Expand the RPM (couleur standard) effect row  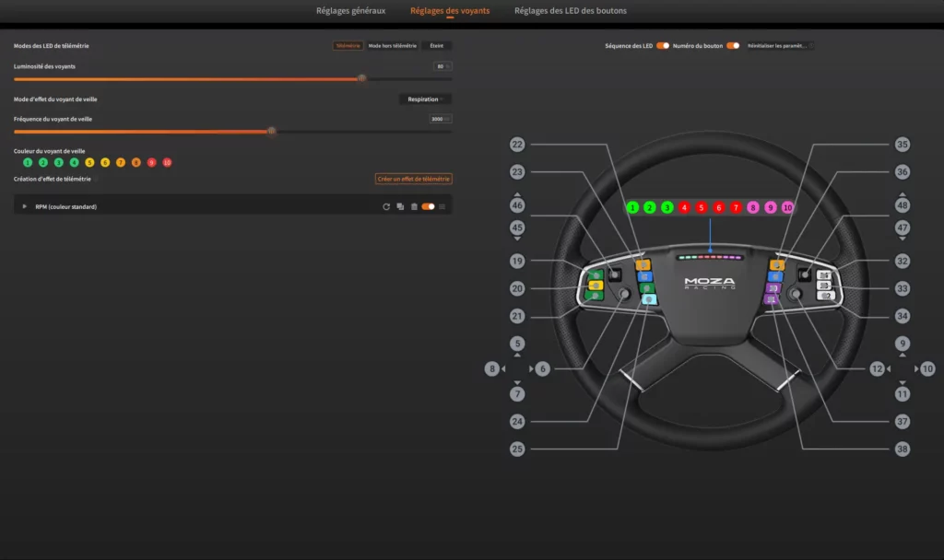coord(25,206)
